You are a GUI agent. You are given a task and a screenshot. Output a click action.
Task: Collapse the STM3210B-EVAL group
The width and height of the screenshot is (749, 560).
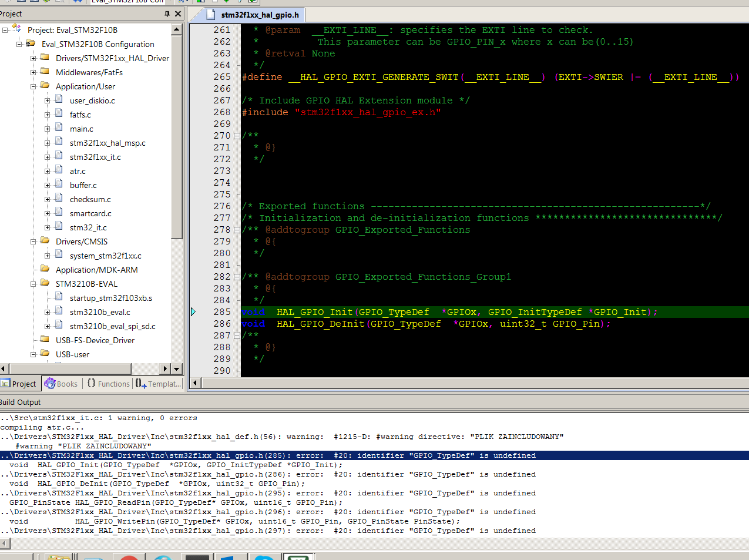[33, 284]
